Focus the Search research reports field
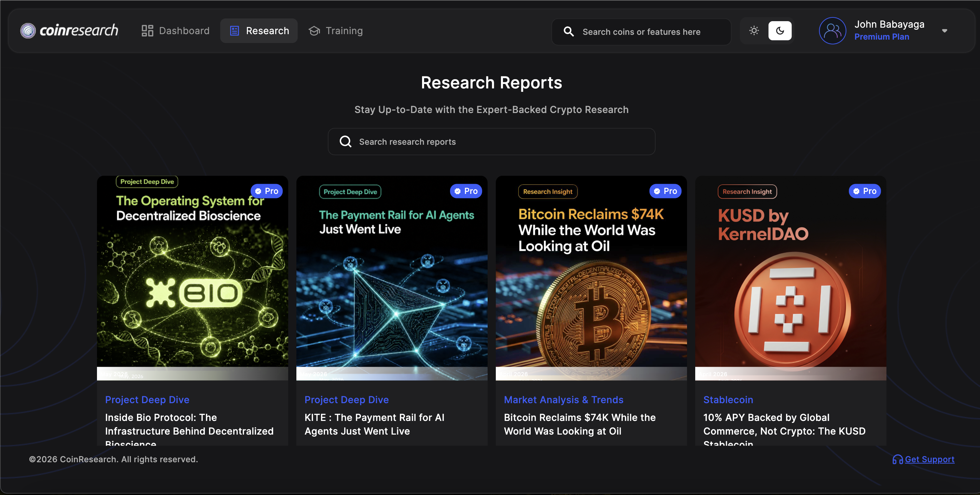The height and width of the screenshot is (495, 980). pyautogui.click(x=491, y=142)
